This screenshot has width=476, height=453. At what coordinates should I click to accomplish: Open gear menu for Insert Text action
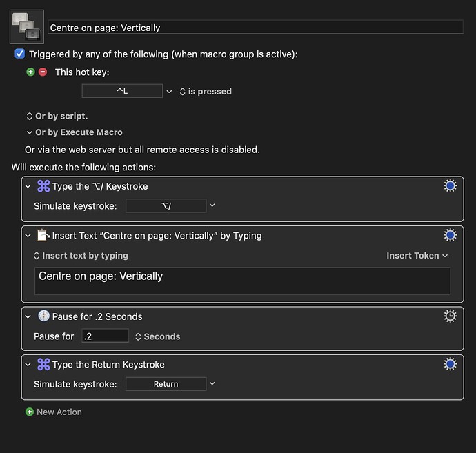[450, 235]
